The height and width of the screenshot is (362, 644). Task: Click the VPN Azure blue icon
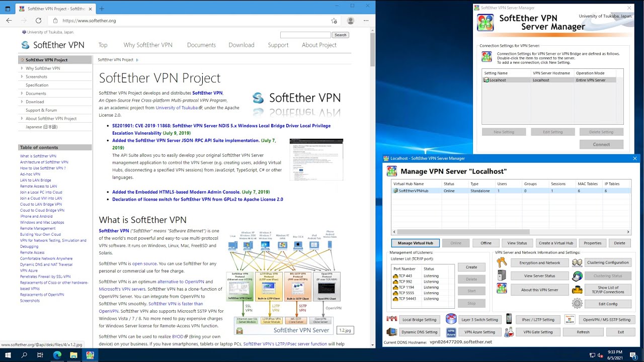pos(451,332)
